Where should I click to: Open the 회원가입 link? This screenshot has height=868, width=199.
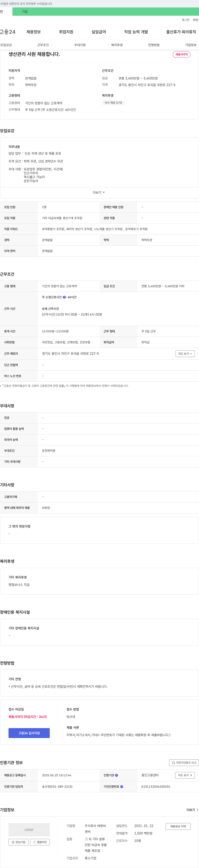pyautogui.click(x=196, y=20)
